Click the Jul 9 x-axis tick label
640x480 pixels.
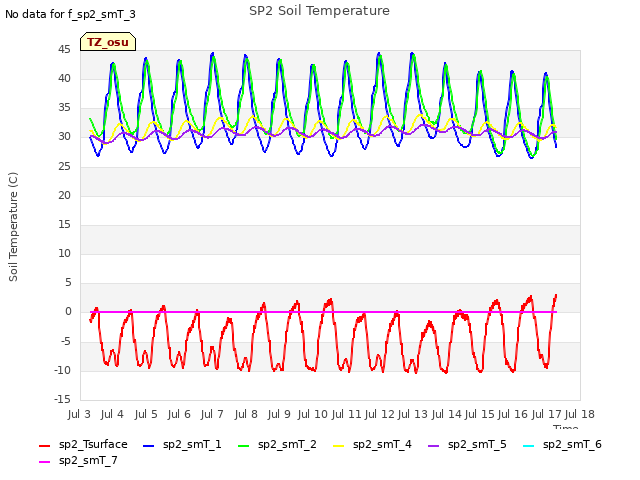coord(279,414)
